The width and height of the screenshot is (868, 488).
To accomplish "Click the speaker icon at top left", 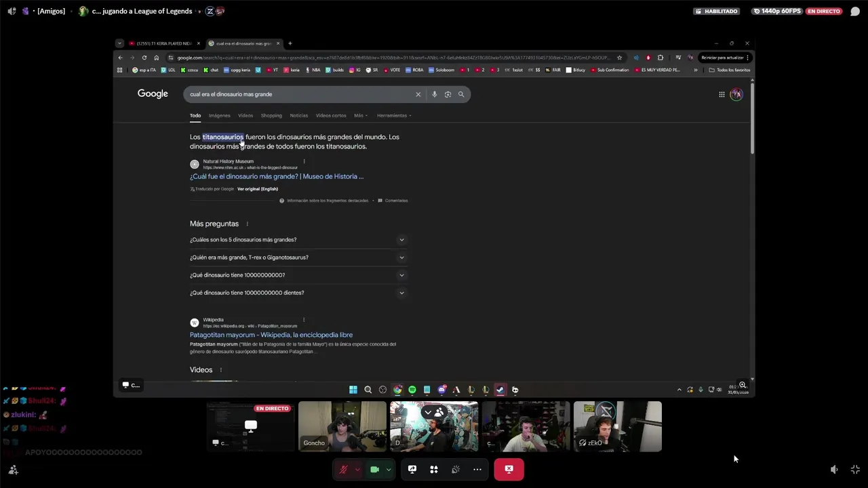I will coord(12,11).
